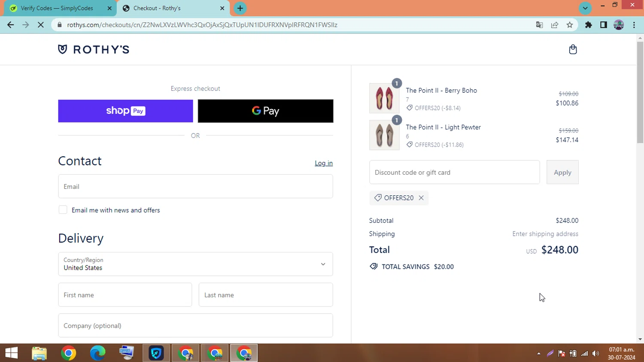Open a new browser tab
Viewport: 644px width, 362px height.
[240, 8]
